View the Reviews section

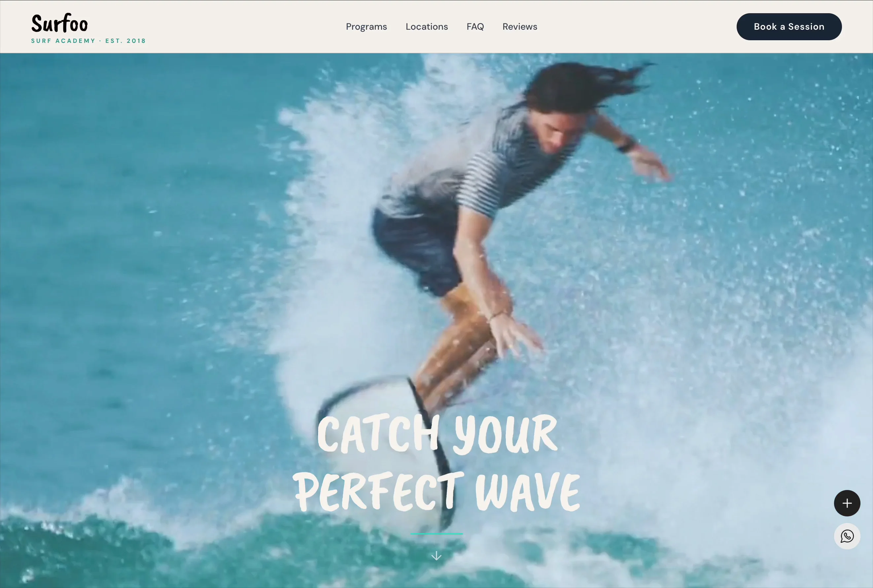point(520,27)
